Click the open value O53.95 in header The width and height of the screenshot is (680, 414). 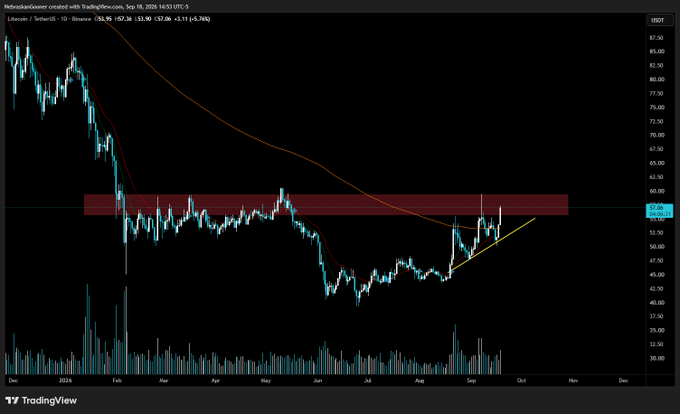103,19
